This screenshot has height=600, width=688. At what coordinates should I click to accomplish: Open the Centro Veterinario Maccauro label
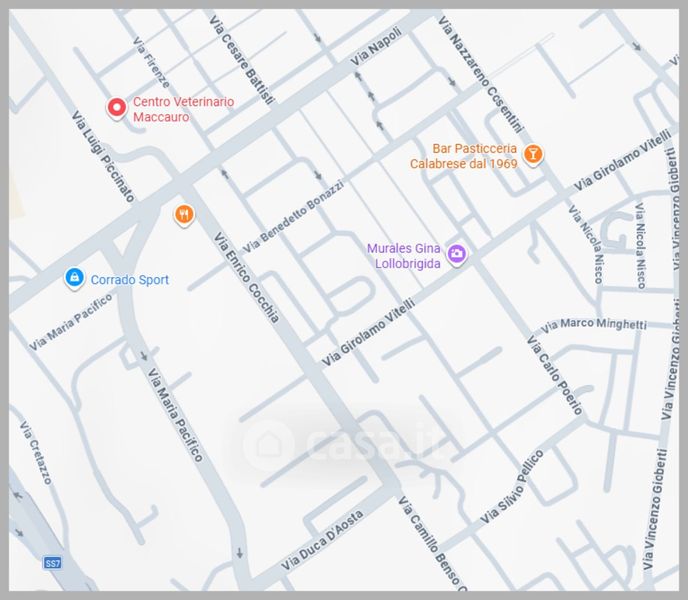[x=183, y=109]
